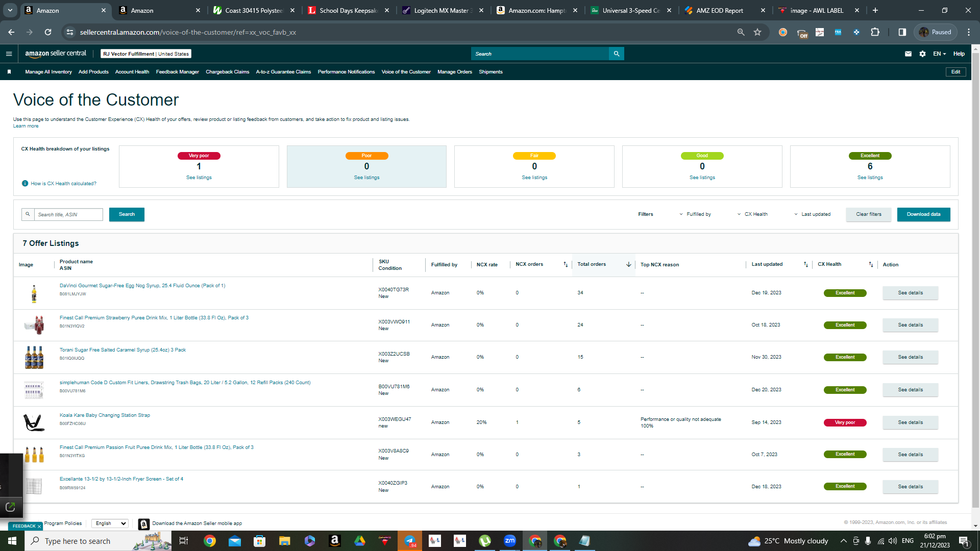980x551 pixels.
Task: Click the Clear filters button
Action: coord(869,214)
